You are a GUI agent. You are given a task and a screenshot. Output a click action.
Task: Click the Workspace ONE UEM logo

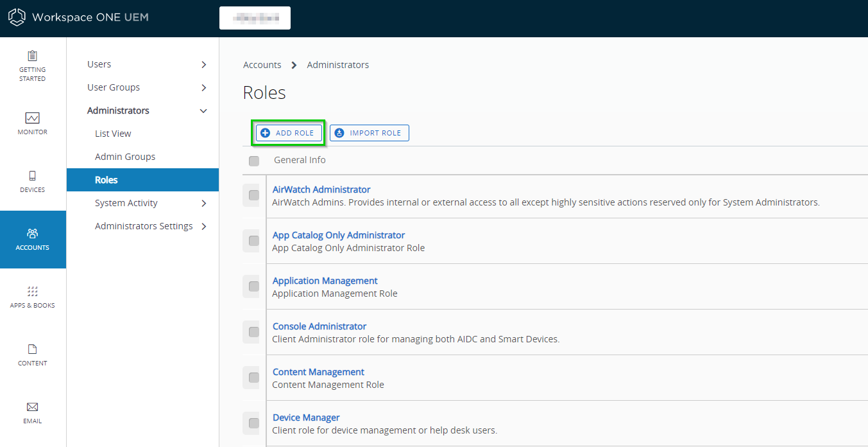(77, 17)
